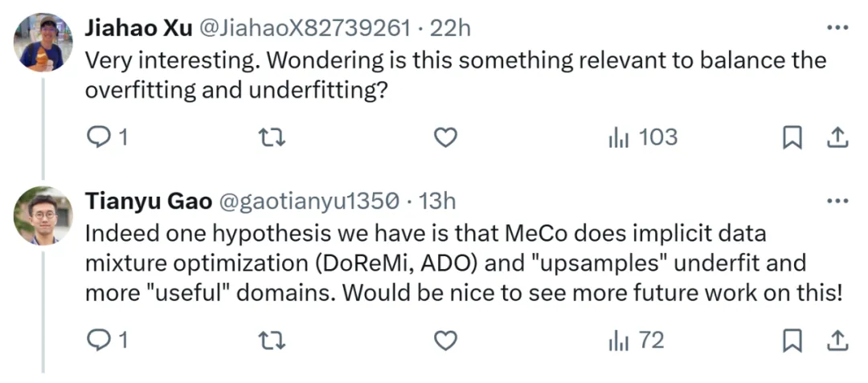Open more options for Jiahao Xu's tweet
This screenshot has width=868, height=383.
pyautogui.click(x=837, y=27)
